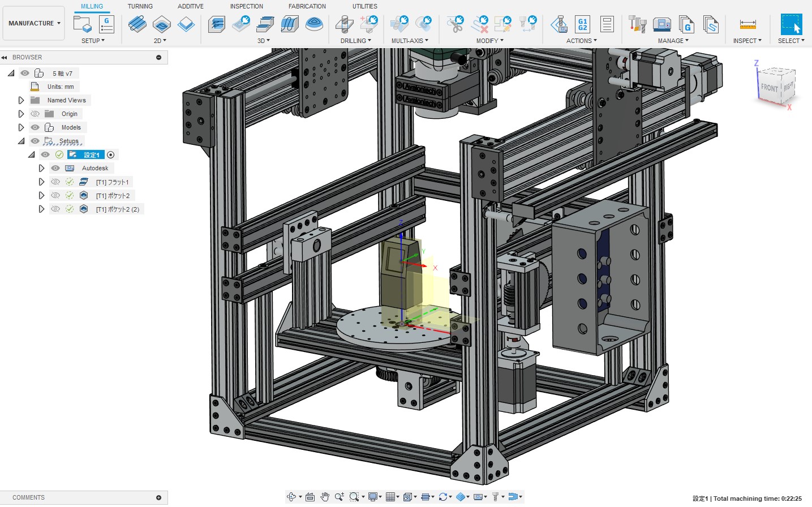Open the MANUFACTURE workspace dropdown
The image size is (812, 507).
[34, 23]
